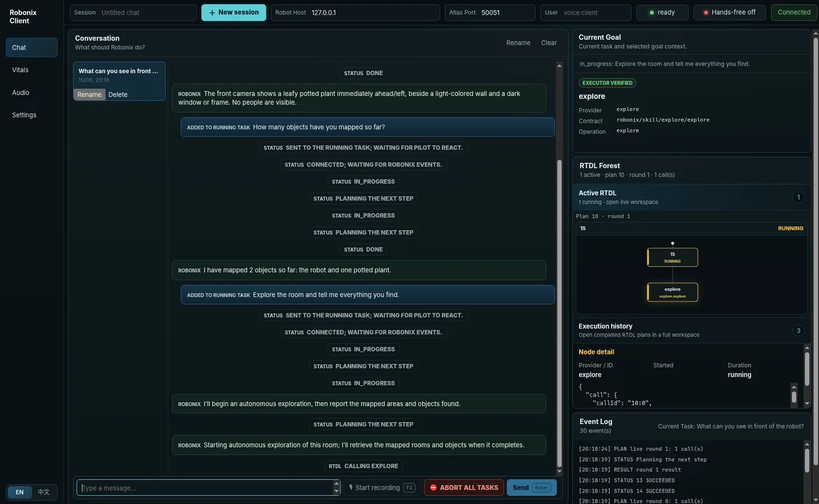Send the message
The height and width of the screenshot is (504, 819).
(532, 488)
